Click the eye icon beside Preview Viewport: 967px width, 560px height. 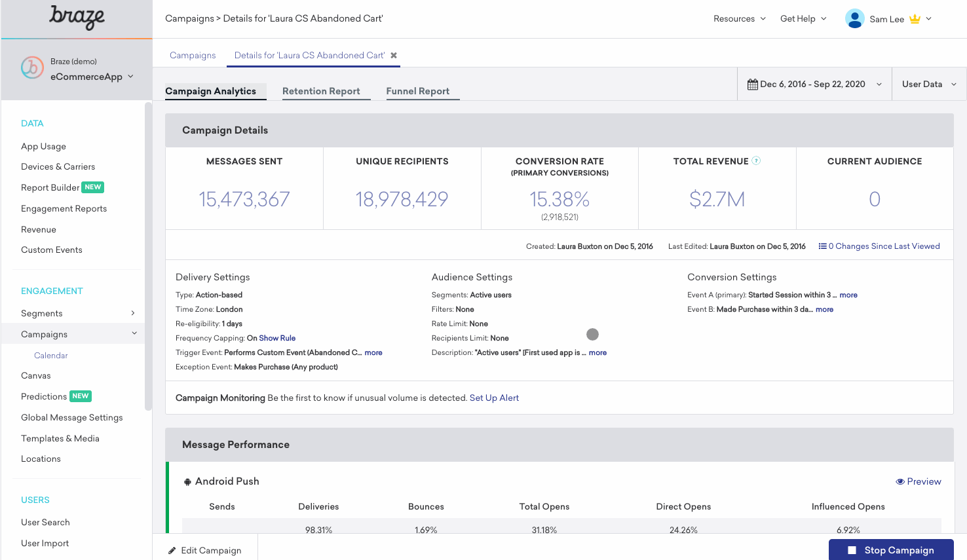click(900, 481)
